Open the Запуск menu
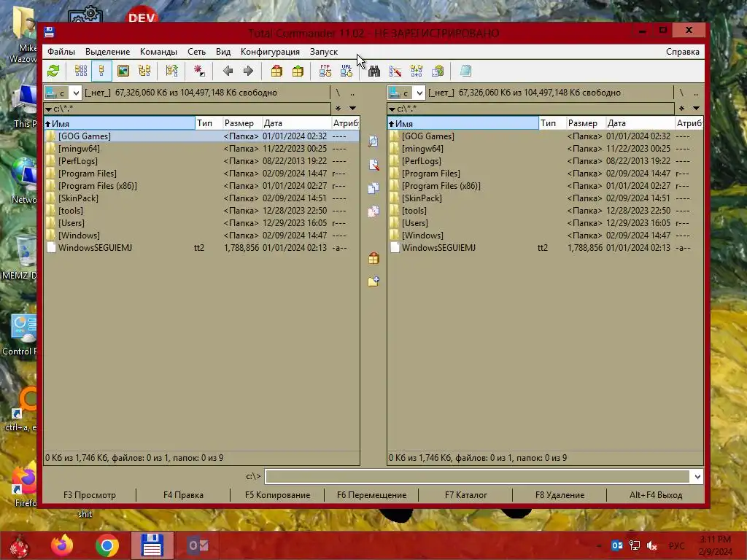This screenshot has width=747, height=560. pyautogui.click(x=323, y=52)
